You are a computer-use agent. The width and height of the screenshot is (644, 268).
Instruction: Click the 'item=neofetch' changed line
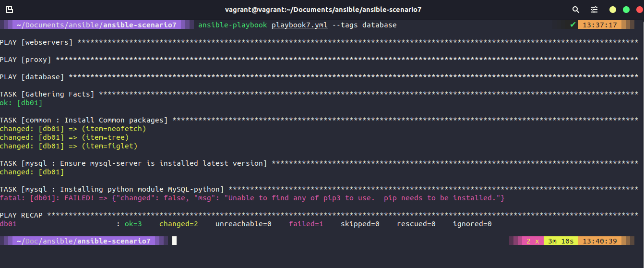point(73,129)
